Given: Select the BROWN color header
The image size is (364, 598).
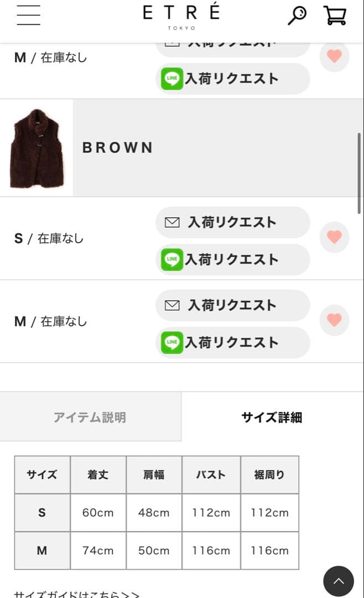Looking at the screenshot, I should click(118, 148).
